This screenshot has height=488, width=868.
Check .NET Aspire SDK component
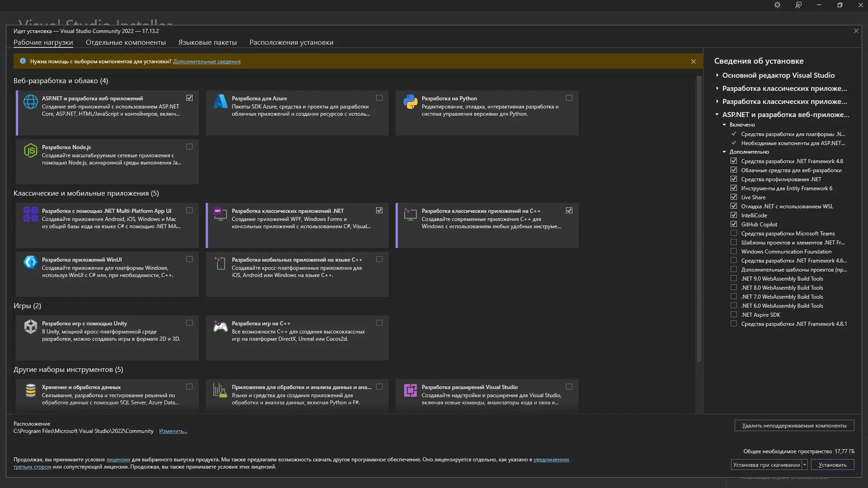pos(734,314)
